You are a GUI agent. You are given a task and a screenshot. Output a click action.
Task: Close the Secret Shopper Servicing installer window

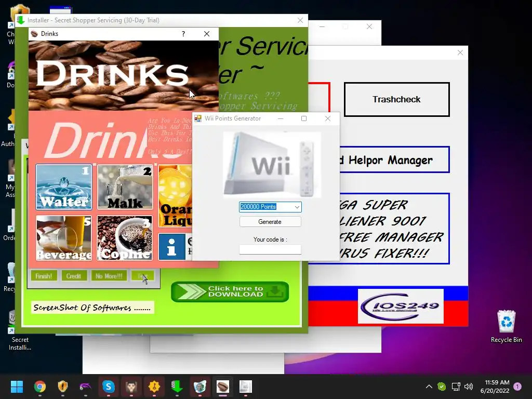click(x=300, y=20)
